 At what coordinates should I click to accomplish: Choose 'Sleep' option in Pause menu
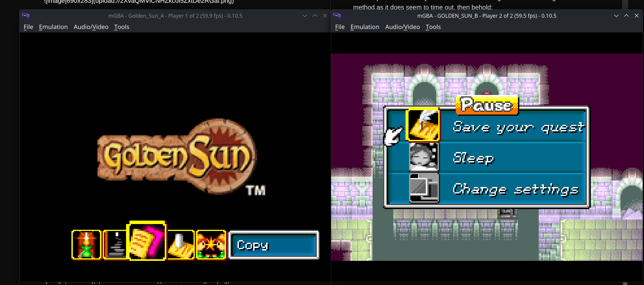[x=473, y=158]
